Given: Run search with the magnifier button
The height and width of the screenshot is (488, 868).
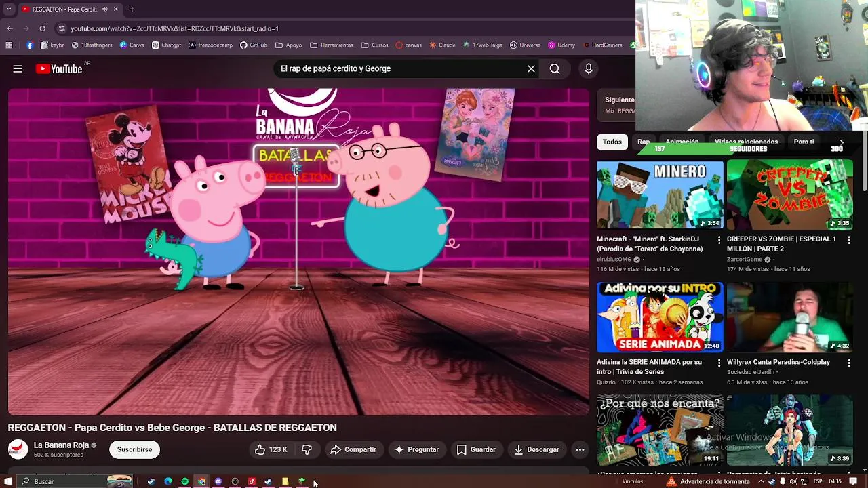Looking at the screenshot, I should point(555,68).
